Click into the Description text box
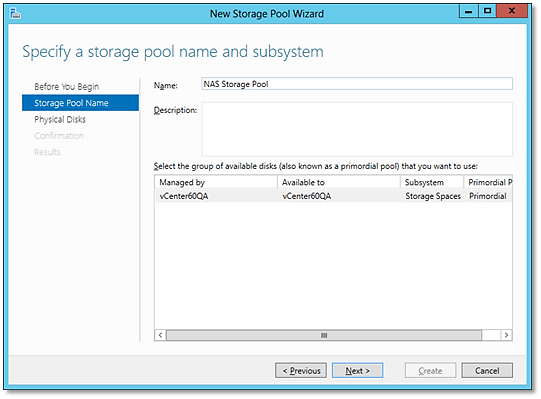This screenshot has width=541, height=399. point(357,129)
